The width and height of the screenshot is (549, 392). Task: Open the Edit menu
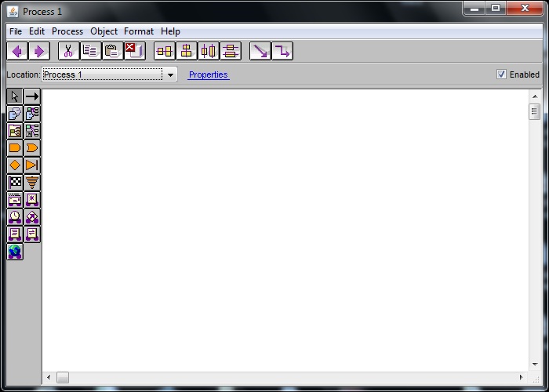(x=37, y=31)
